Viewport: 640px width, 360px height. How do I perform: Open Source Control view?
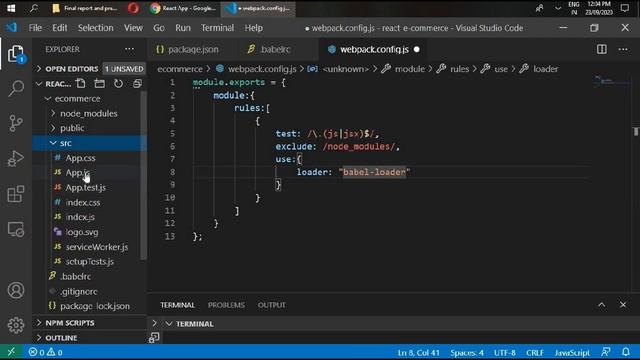tap(16, 123)
